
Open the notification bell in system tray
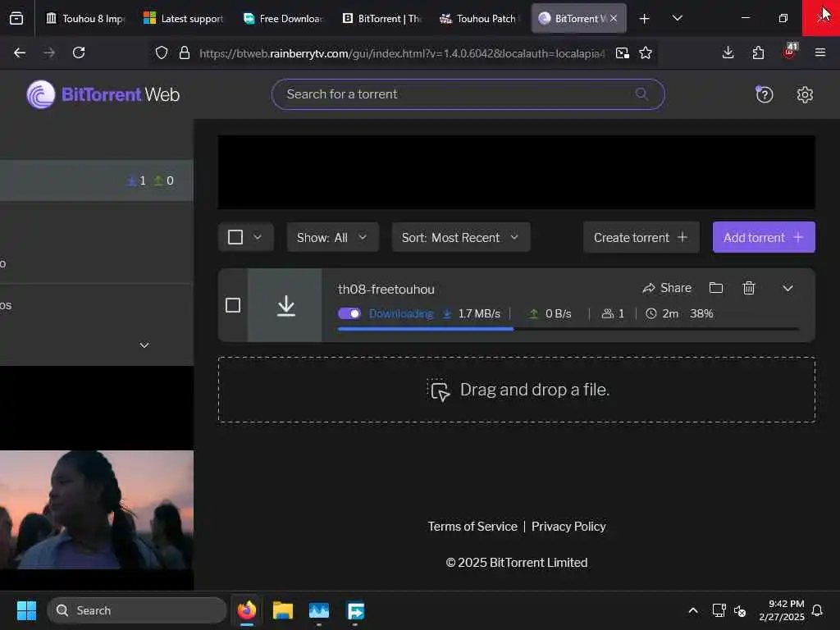[817, 610]
